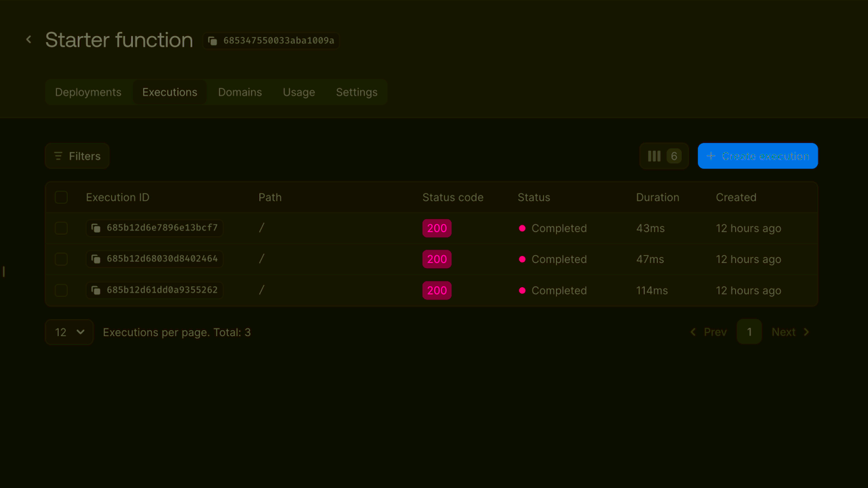Copy execution ID 685b12d6e7896e13bcf7
The height and width of the screenshot is (488, 868).
coord(96,228)
